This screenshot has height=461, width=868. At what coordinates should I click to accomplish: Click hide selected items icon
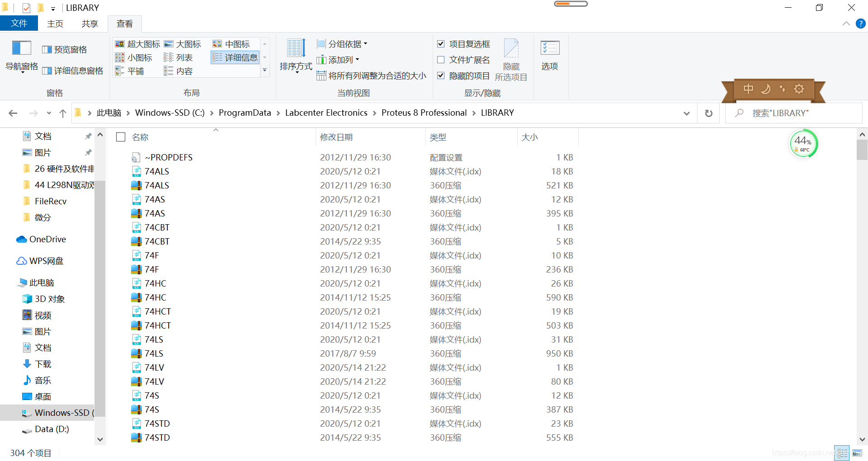tap(511, 60)
